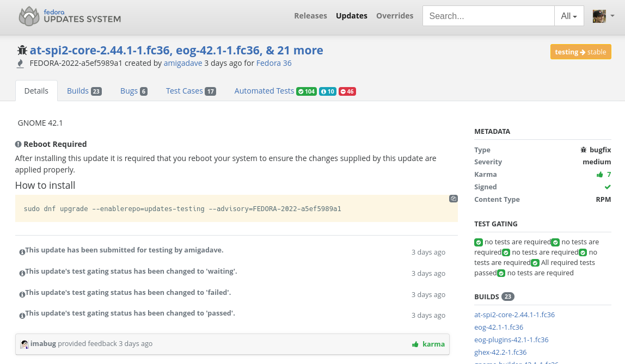This screenshot has width=625, height=364.
Task: Click the Fedora Updates System logo
Action: (x=69, y=16)
